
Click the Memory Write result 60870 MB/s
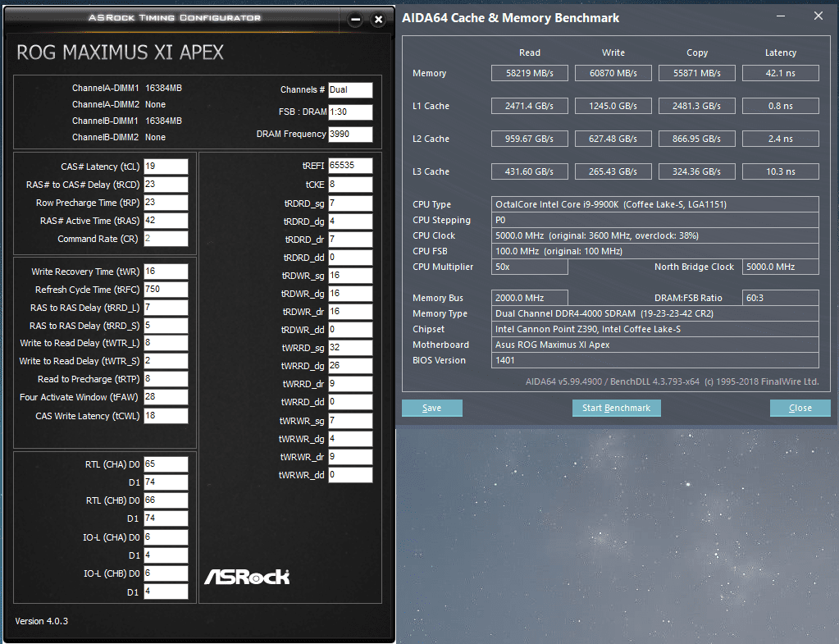point(613,73)
